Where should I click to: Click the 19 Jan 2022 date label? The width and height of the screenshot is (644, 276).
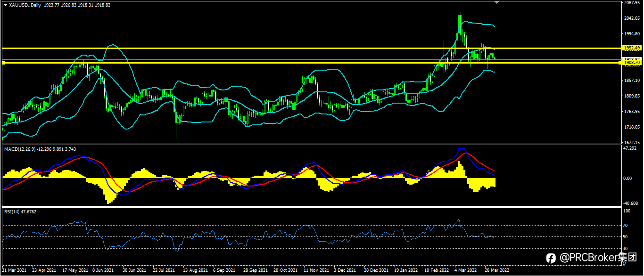tap(406, 271)
